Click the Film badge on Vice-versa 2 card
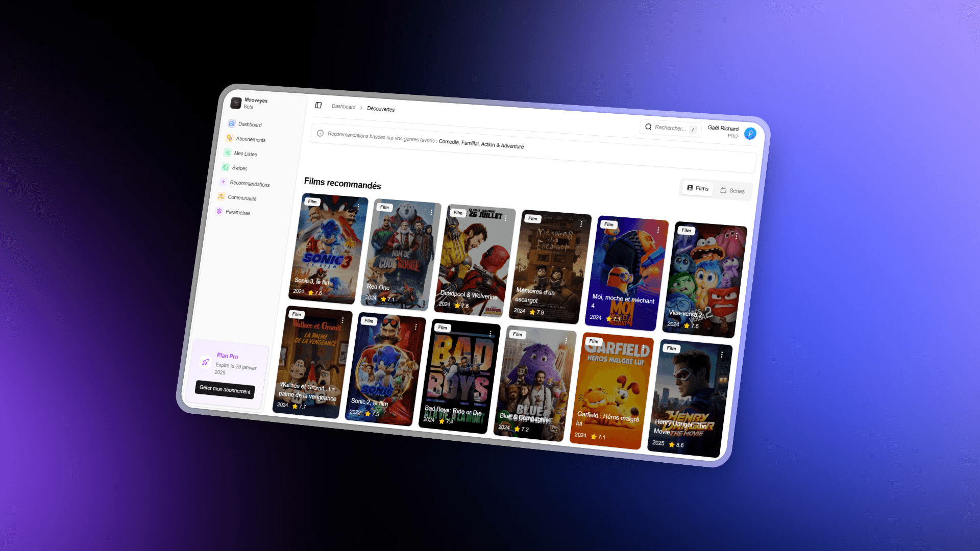This screenshot has height=551, width=980. 687,230
